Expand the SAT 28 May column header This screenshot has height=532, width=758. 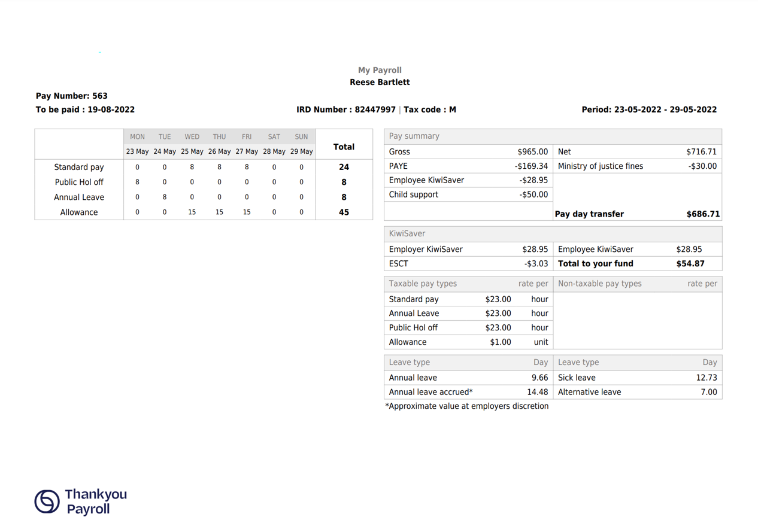pyautogui.click(x=274, y=144)
